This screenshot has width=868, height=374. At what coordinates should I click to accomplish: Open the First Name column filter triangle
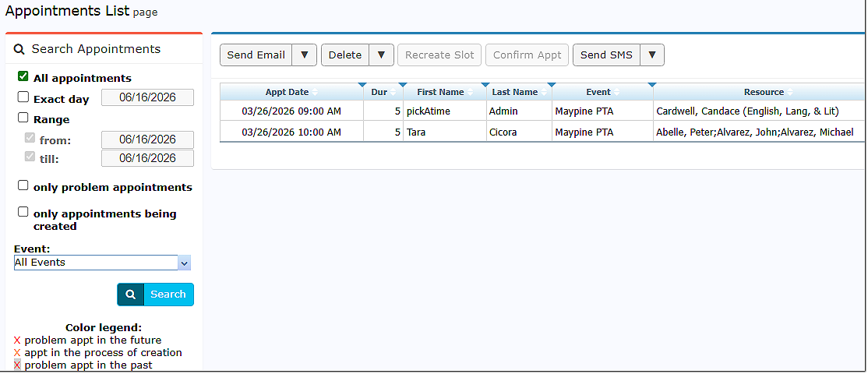(x=485, y=85)
